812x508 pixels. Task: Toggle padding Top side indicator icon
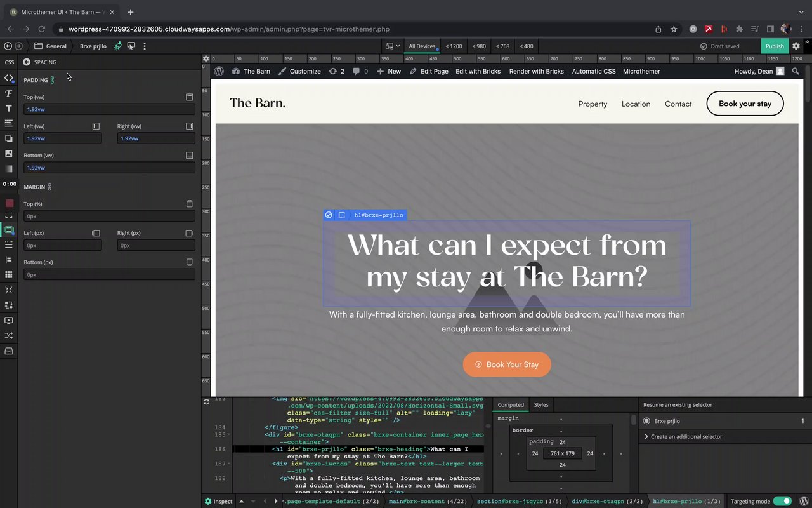tap(189, 97)
